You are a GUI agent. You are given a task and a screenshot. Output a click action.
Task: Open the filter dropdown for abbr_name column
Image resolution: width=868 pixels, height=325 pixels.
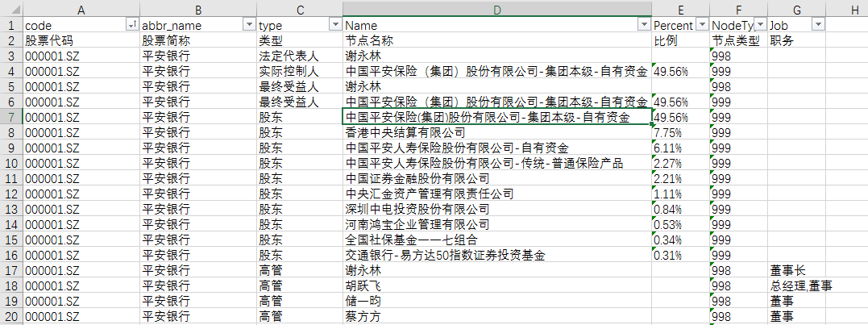pyautogui.click(x=248, y=25)
